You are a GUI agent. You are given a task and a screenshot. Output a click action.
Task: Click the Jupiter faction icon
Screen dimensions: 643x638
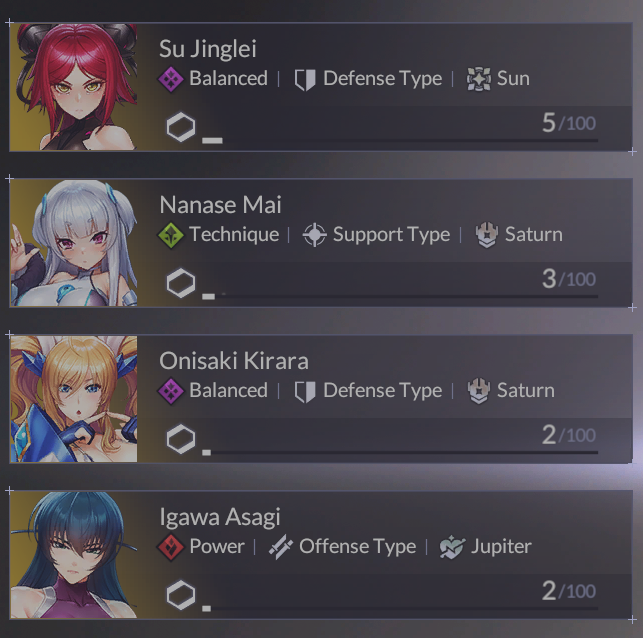click(x=452, y=547)
